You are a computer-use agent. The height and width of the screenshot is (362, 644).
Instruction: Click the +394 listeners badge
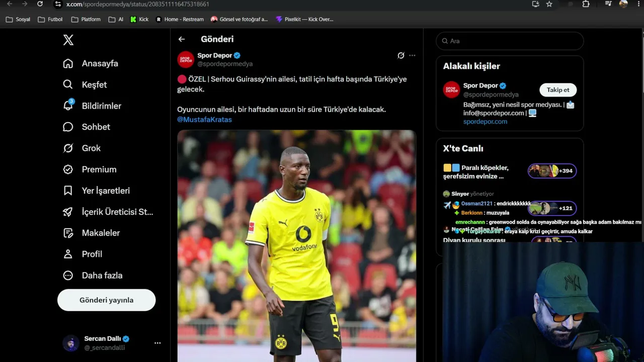click(x=552, y=171)
